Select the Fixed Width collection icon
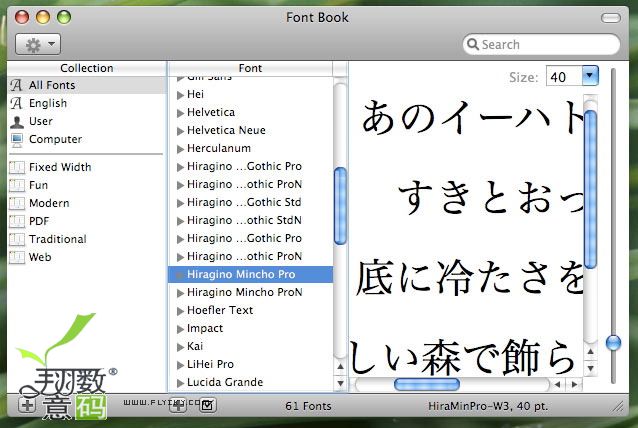Viewport: 638px width, 428px height. pos(17,167)
